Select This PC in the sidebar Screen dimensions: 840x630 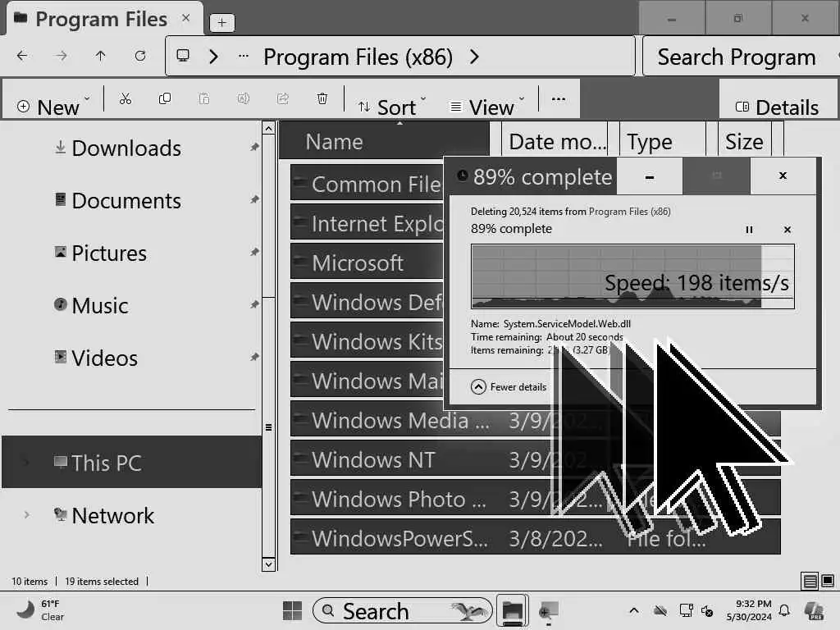coord(132,463)
